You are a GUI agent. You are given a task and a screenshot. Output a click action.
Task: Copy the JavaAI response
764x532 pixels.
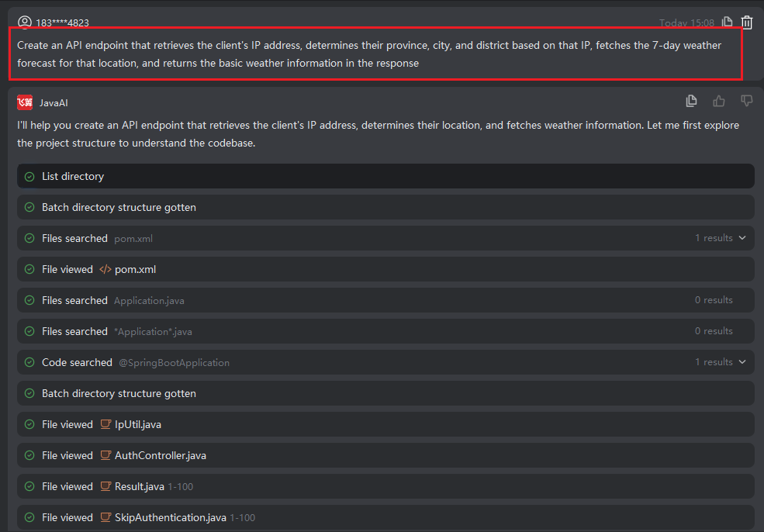(x=692, y=101)
